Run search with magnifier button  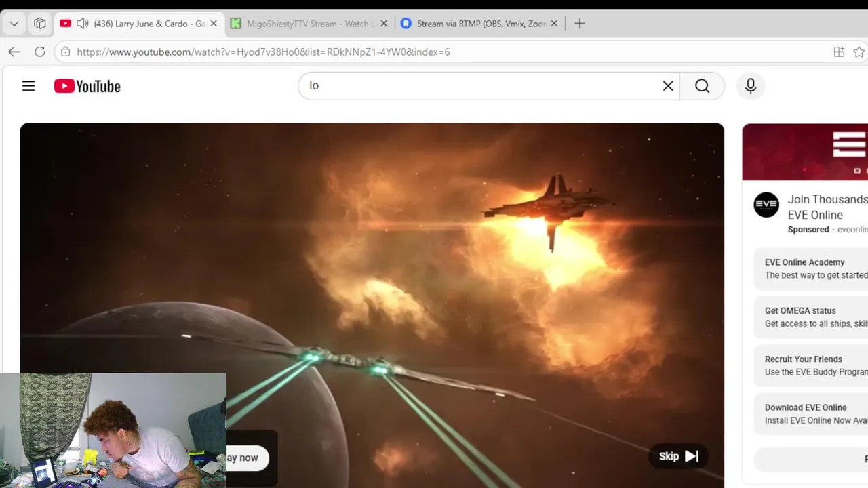pyautogui.click(x=703, y=86)
